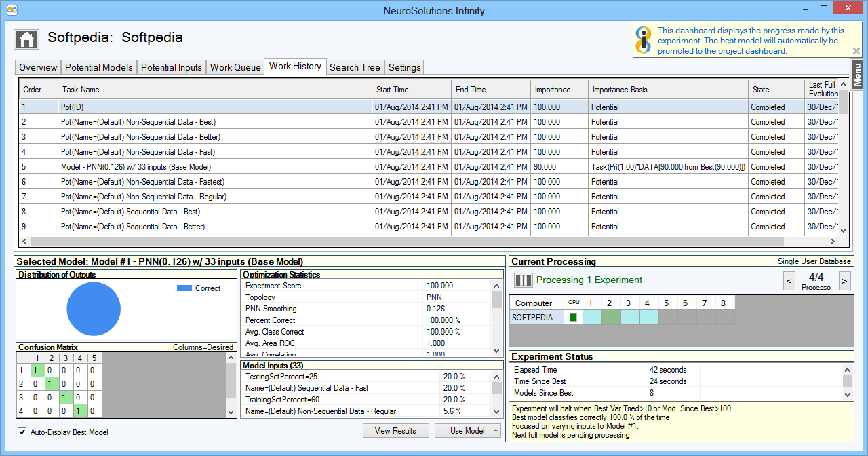868x456 pixels.
Task: Sort by Task Name column header
Action: tap(215, 90)
